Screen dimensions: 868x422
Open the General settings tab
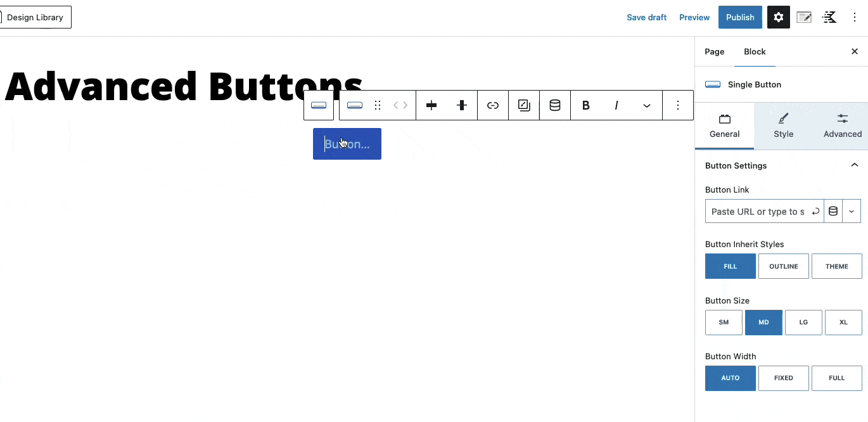point(725,125)
